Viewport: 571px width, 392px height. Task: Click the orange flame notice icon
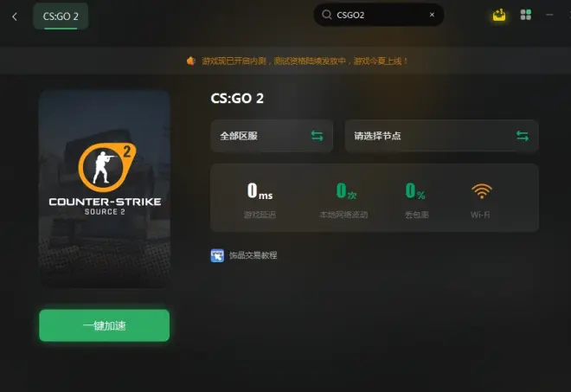(x=191, y=61)
